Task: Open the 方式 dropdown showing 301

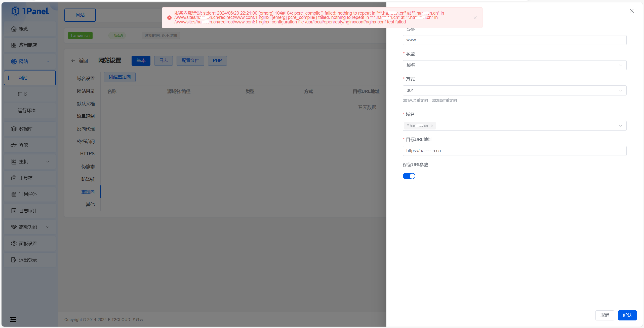Action: pyautogui.click(x=514, y=90)
